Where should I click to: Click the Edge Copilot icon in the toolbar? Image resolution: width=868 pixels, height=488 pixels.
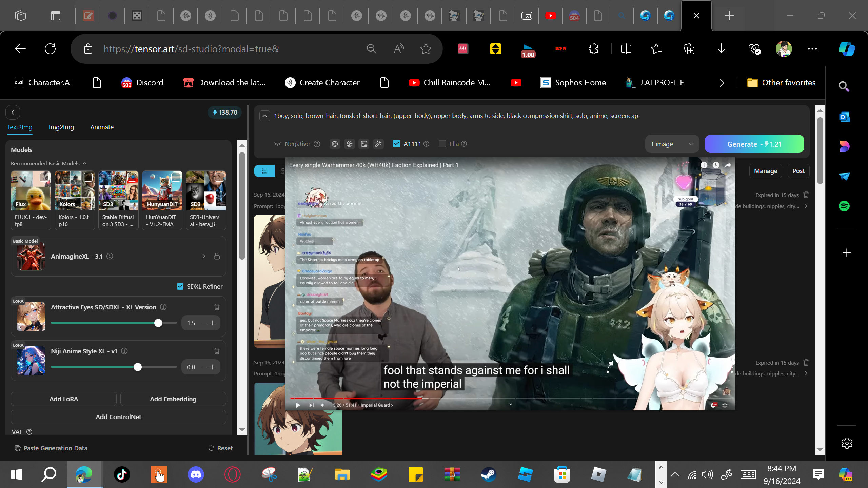pyautogui.click(x=847, y=49)
